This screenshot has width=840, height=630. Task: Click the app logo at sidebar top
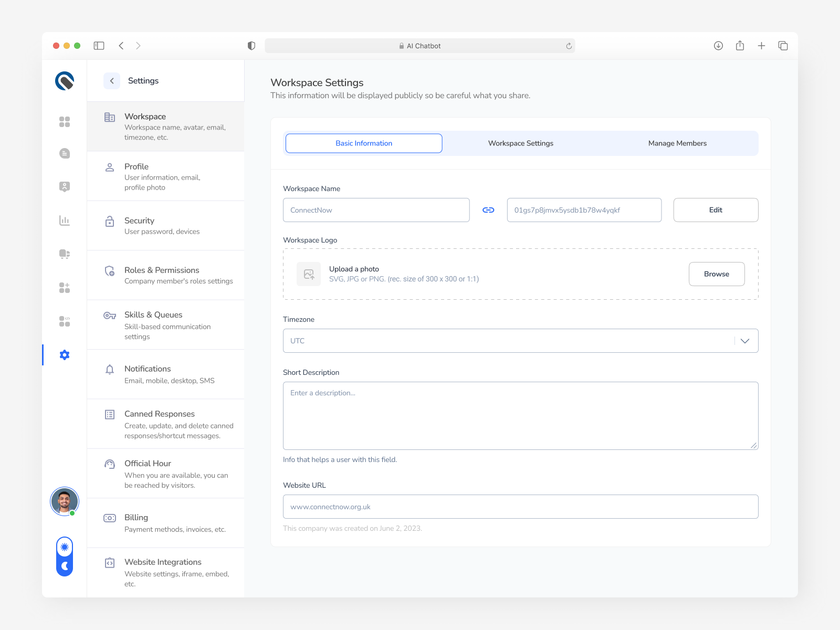coord(64,80)
